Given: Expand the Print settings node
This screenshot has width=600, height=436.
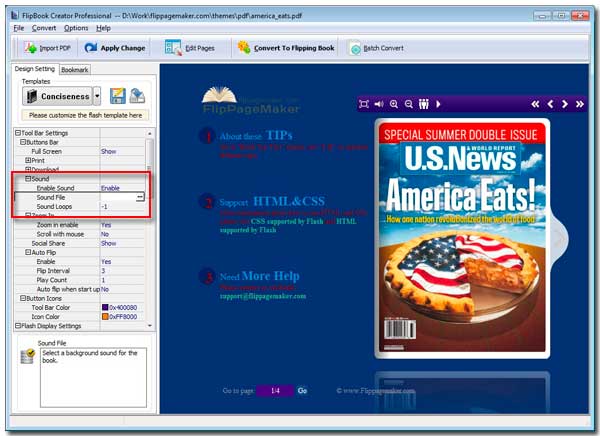Looking at the screenshot, I should [x=28, y=160].
